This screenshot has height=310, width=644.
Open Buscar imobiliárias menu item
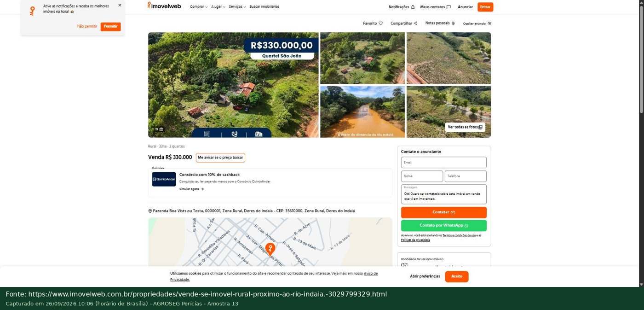tap(264, 7)
